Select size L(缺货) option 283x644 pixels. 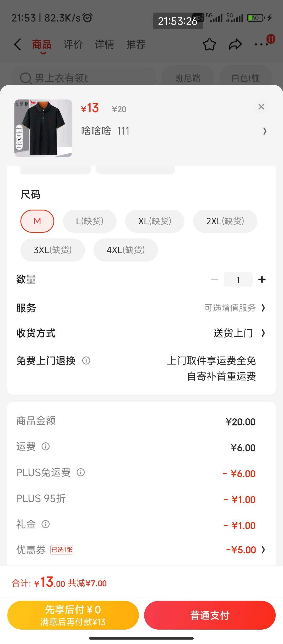coord(90,221)
